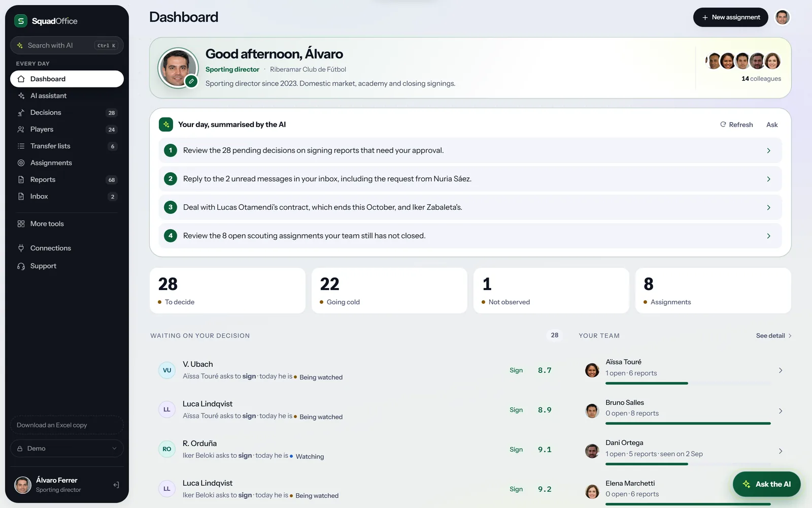Viewport: 812px width, 508px height.
Task: Click Aïssa Touré's team avatar
Action: (592, 370)
